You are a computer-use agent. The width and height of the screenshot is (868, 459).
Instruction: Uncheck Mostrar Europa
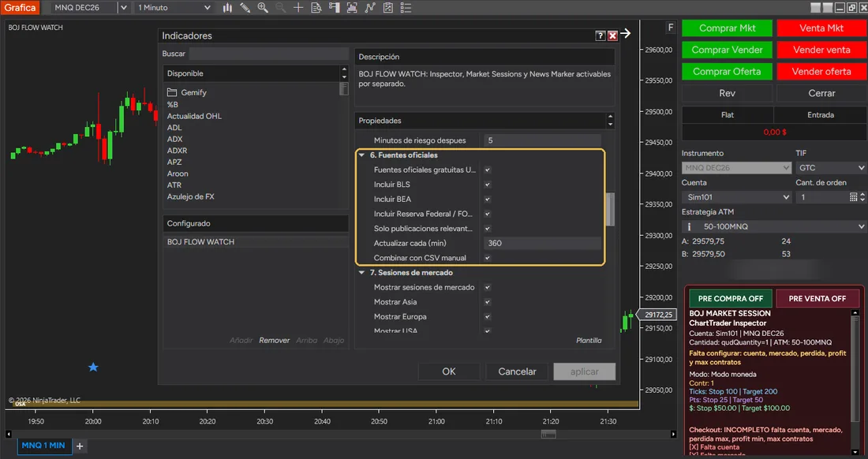(488, 317)
